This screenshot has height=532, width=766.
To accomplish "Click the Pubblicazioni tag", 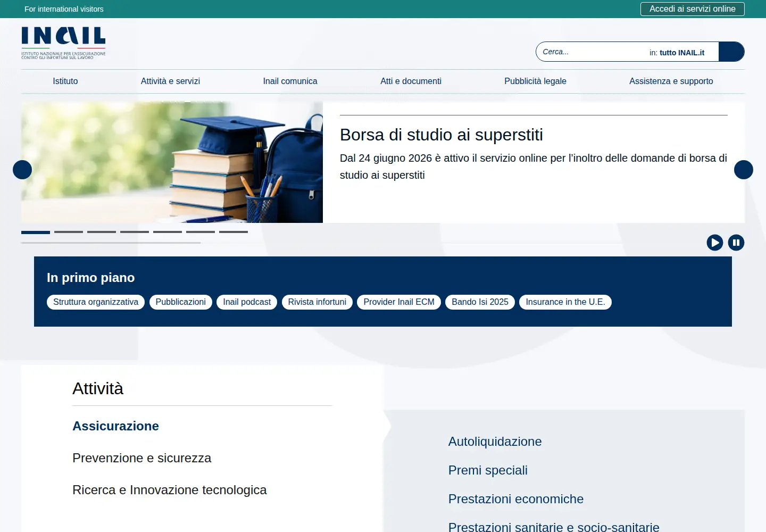I will pos(181,302).
